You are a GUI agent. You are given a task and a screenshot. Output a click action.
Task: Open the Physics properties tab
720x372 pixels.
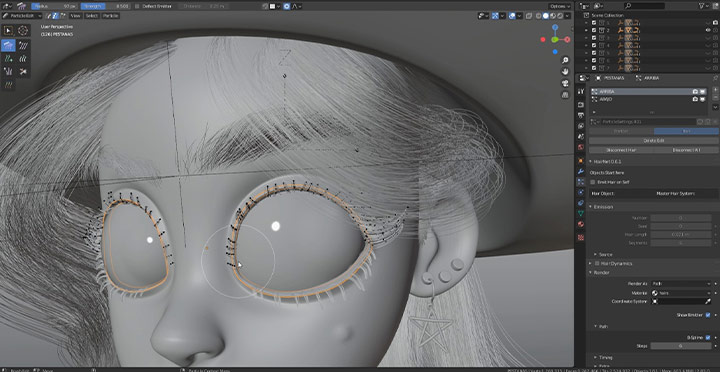pyautogui.click(x=581, y=192)
